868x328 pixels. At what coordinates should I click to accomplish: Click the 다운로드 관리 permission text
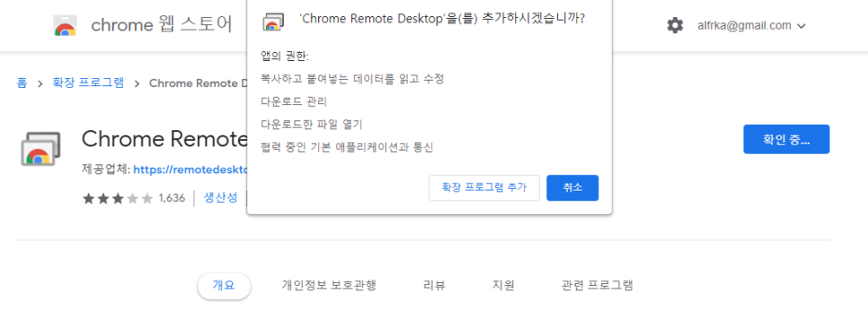(x=294, y=102)
